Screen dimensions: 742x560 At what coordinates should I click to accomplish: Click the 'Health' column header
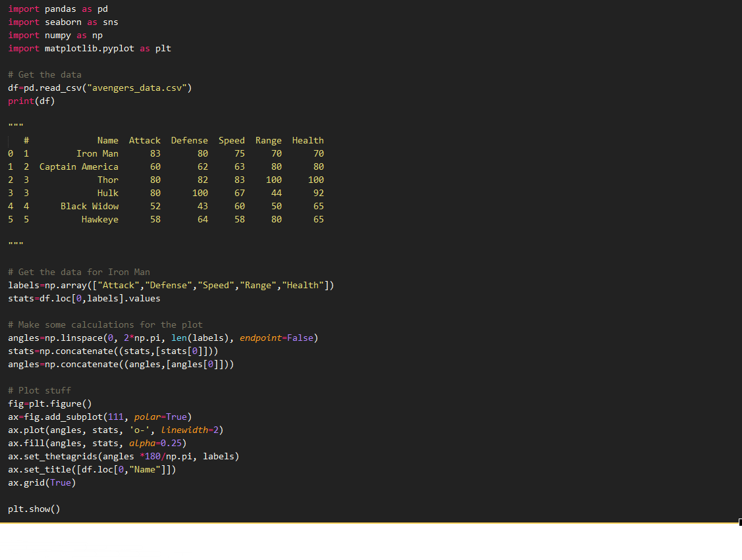tap(308, 140)
